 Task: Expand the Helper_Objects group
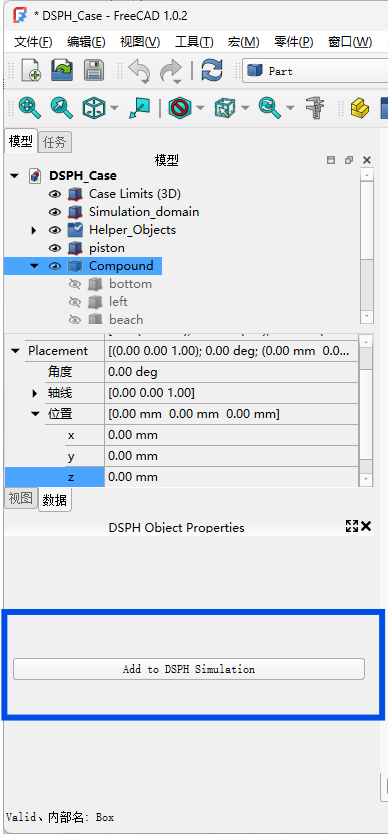pos(35,230)
